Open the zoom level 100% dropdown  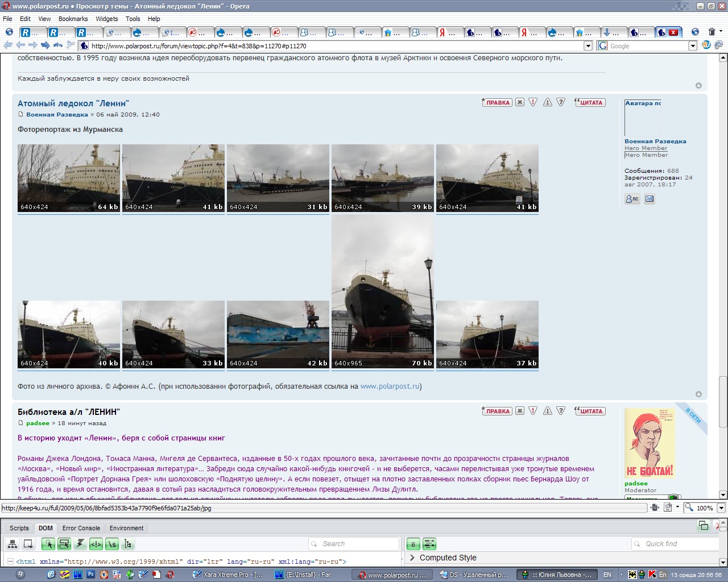pos(721,508)
